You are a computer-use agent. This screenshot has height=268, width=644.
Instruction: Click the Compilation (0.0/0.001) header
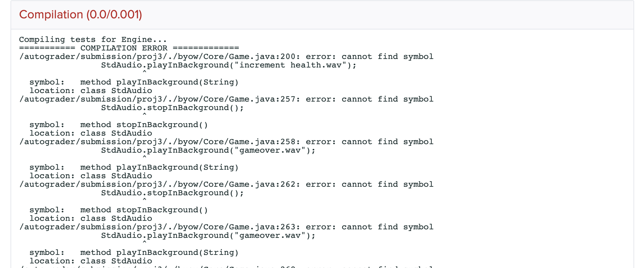(x=80, y=15)
